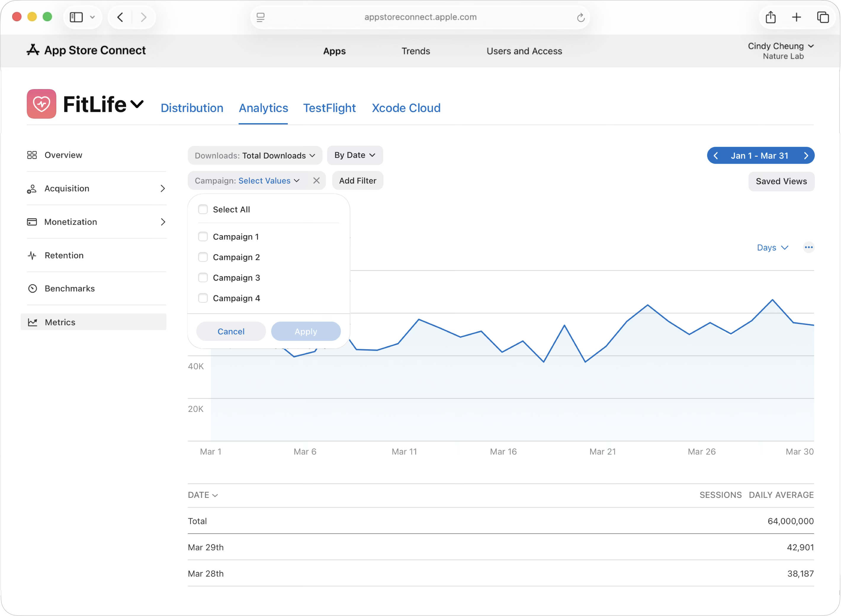The image size is (841, 616).
Task: Click the Saved Views button
Action: coord(781,181)
